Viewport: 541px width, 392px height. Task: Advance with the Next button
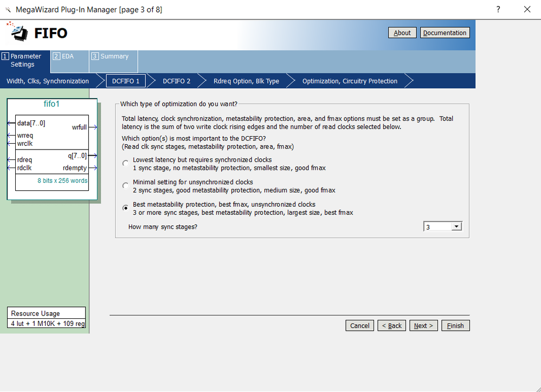coord(423,325)
